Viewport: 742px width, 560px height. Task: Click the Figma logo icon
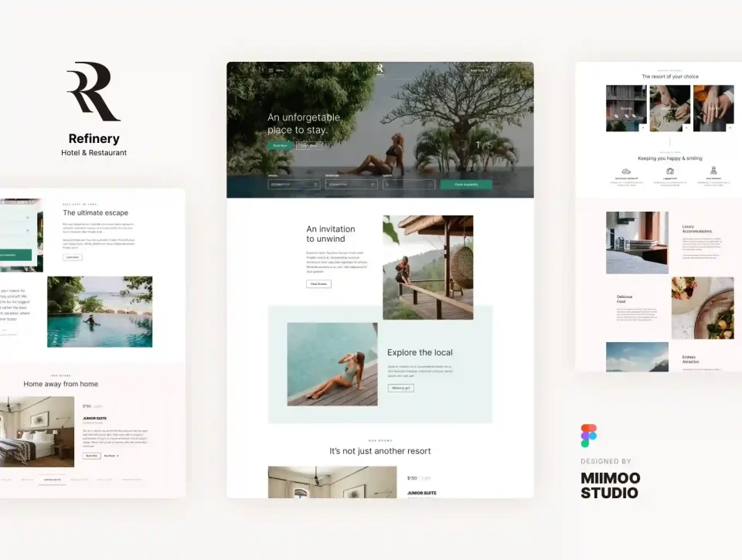tap(589, 436)
